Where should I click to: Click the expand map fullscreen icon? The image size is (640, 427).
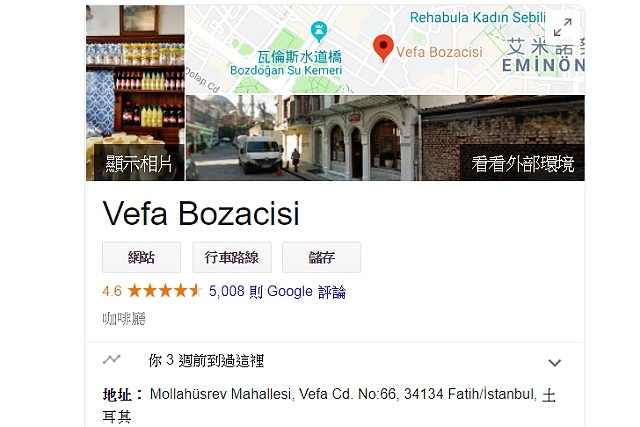pos(562,27)
